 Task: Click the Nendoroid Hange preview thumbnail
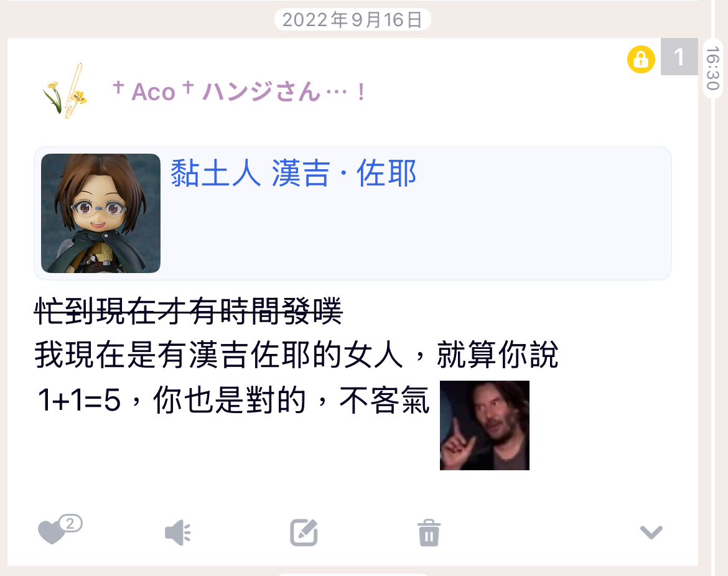click(x=101, y=213)
